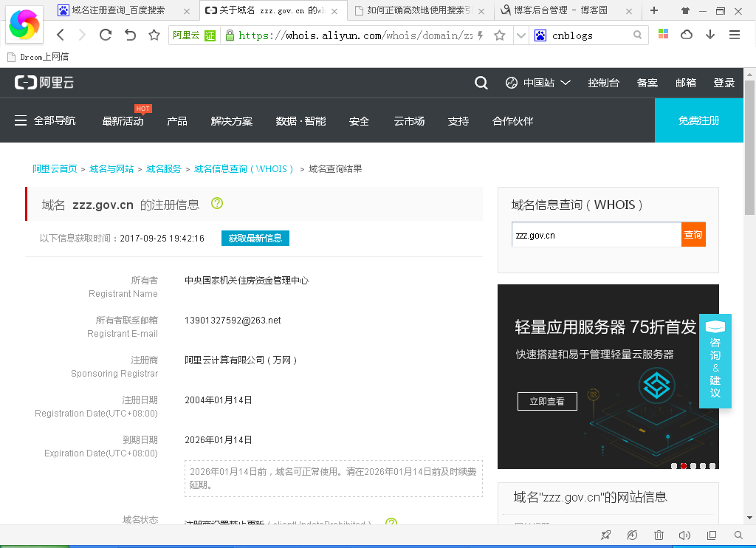
Task: Close the 博客后台管理 tab
Action: point(629,11)
